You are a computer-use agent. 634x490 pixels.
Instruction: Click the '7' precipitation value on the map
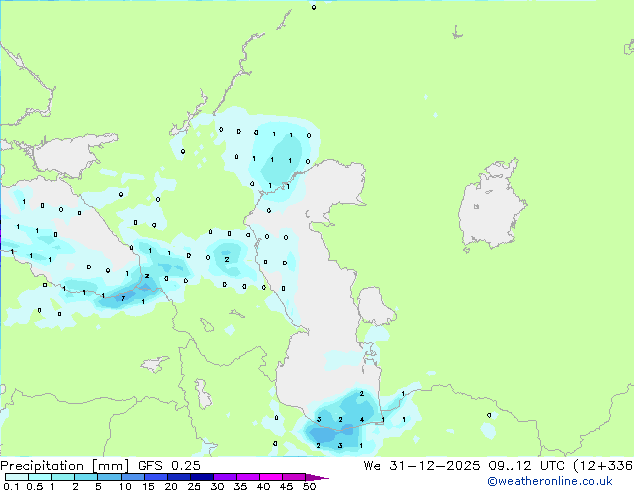[123, 298]
